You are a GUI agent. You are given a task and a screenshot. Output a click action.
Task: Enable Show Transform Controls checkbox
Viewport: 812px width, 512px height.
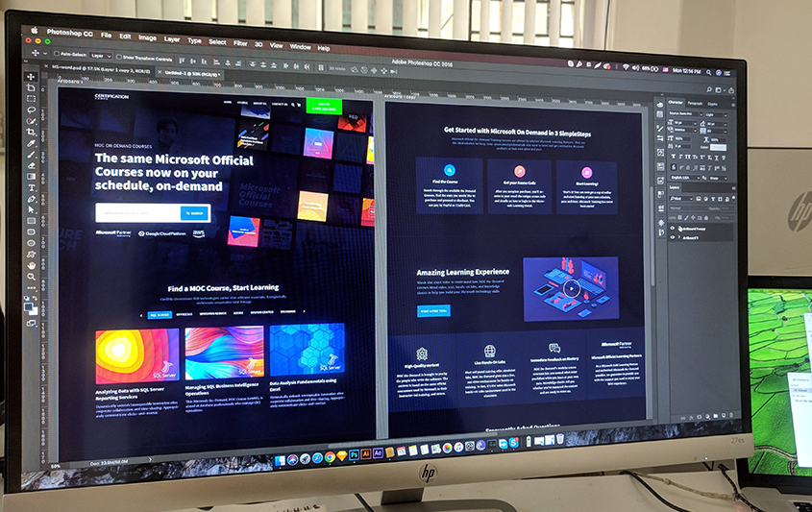[x=118, y=57]
